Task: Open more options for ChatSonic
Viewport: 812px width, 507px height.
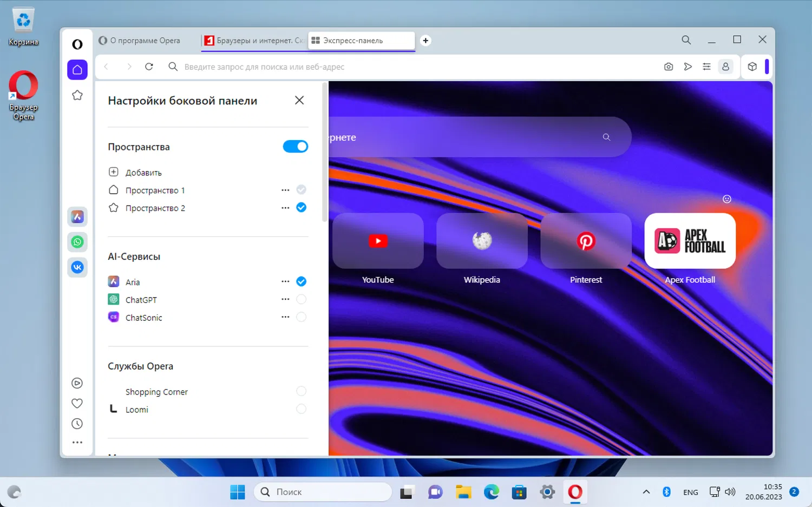Action: pyautogui.click(x=285, y=317)
